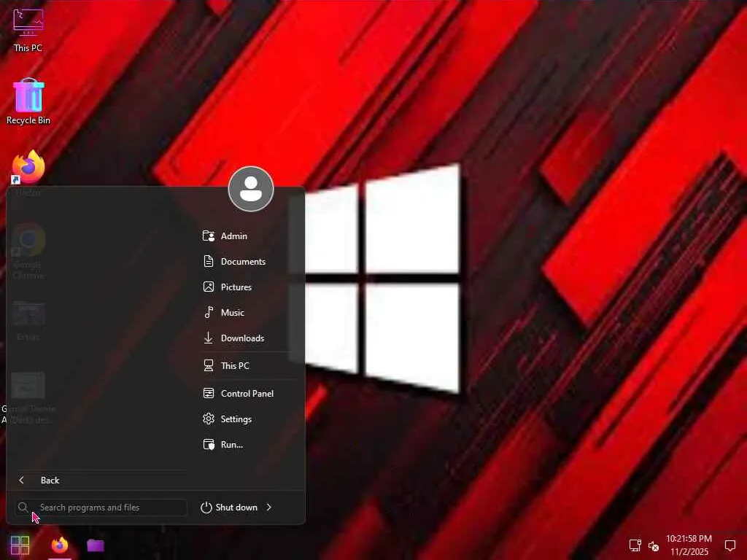Click the Shut down button
This screenshot has width=747, height=560.
230,507
